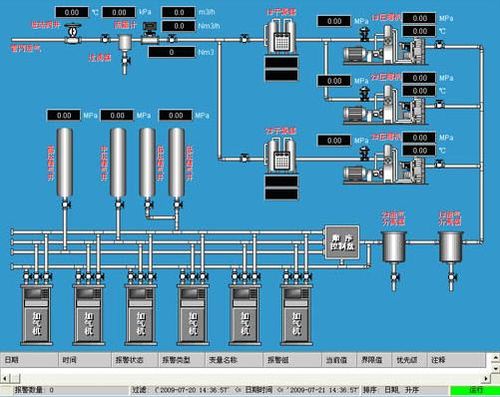
Task: Toggle the drain valve below the first separator
Action: pyautogui.click(x=394, y=278)
